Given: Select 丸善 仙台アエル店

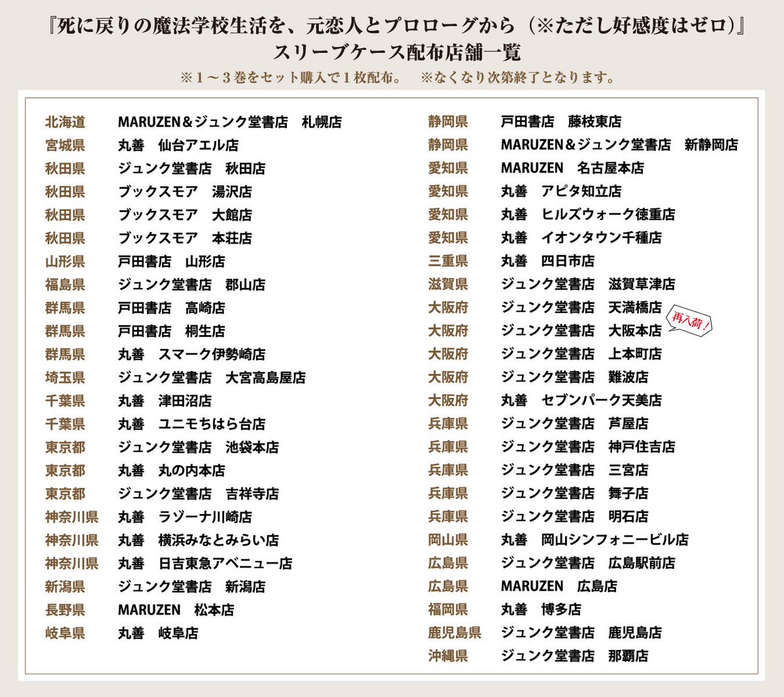Looking at the screenshot, I should [178, 145].
